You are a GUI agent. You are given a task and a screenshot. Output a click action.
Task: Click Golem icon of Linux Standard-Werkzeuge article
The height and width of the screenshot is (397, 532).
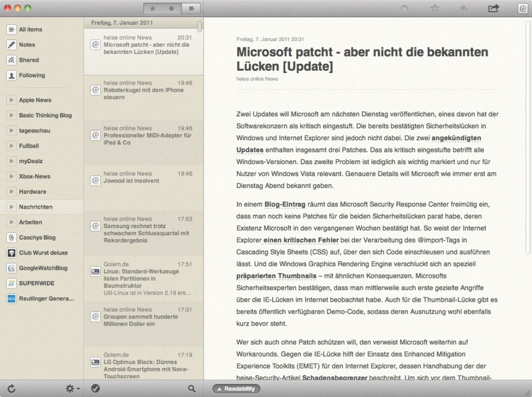96,271
